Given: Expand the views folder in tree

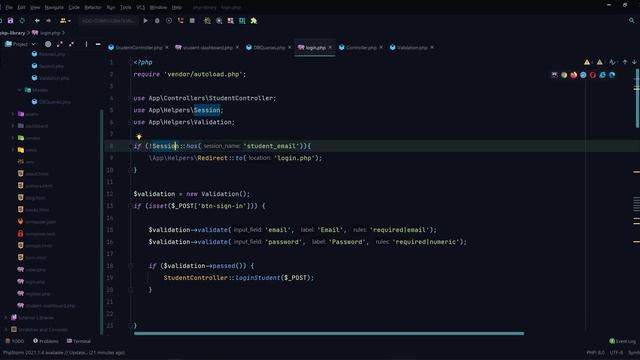Looking at the screenshot, I should (x=13, y=150).
